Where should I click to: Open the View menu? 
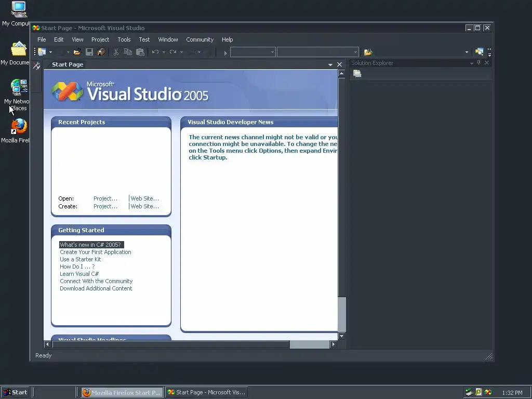tap(77, 39)
